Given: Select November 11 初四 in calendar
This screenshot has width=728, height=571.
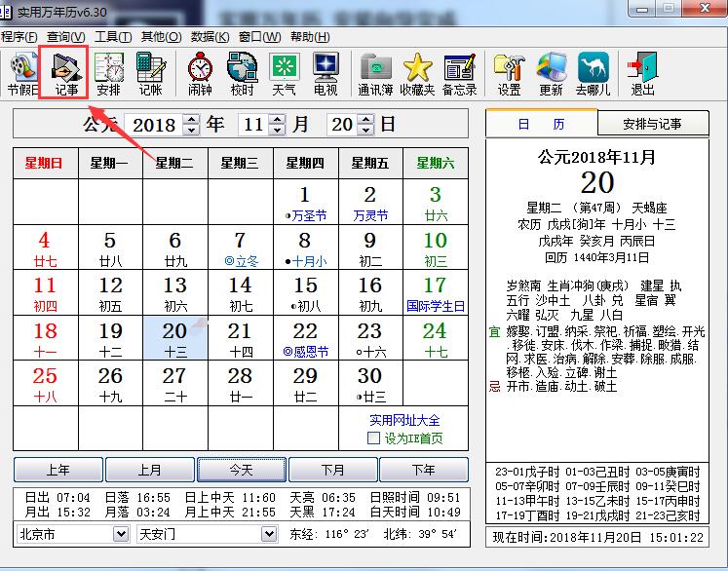Looking at the screenshot, I should (45, 292).
